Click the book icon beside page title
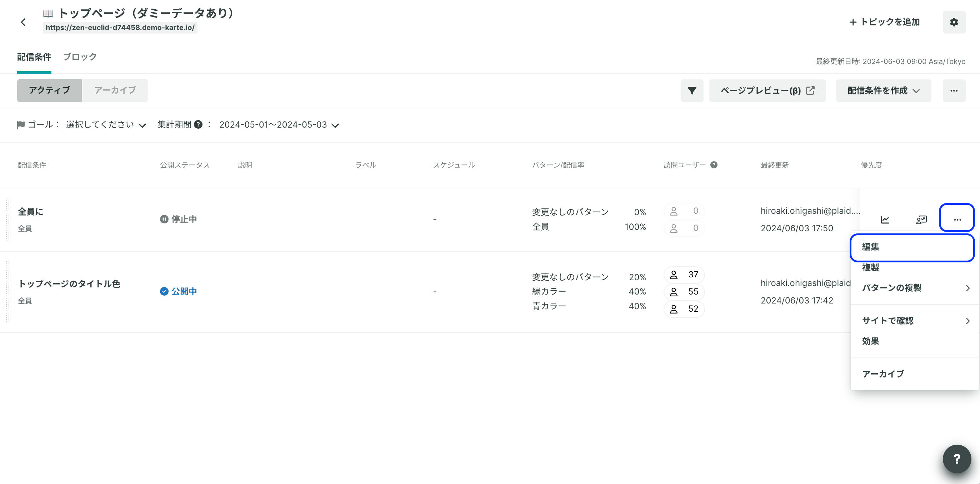Viewport: 980px width, 484px height. [x=48, y=13]
